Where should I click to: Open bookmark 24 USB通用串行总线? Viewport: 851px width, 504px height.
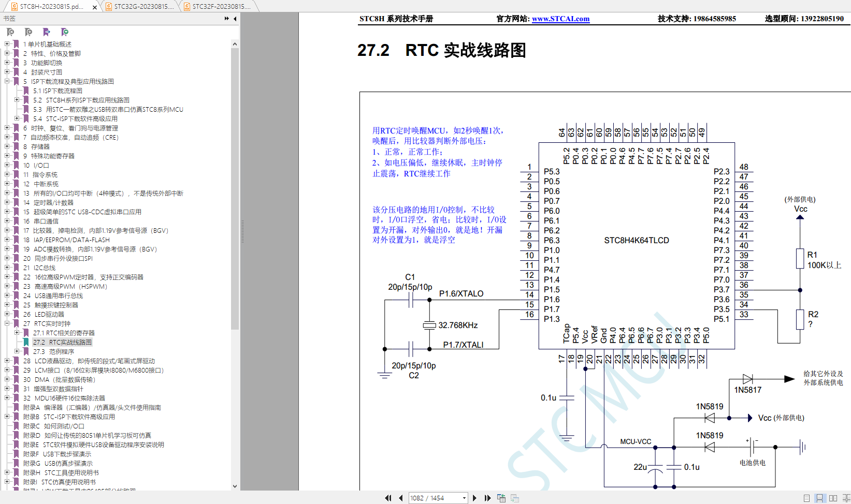[x=53, y=295]
